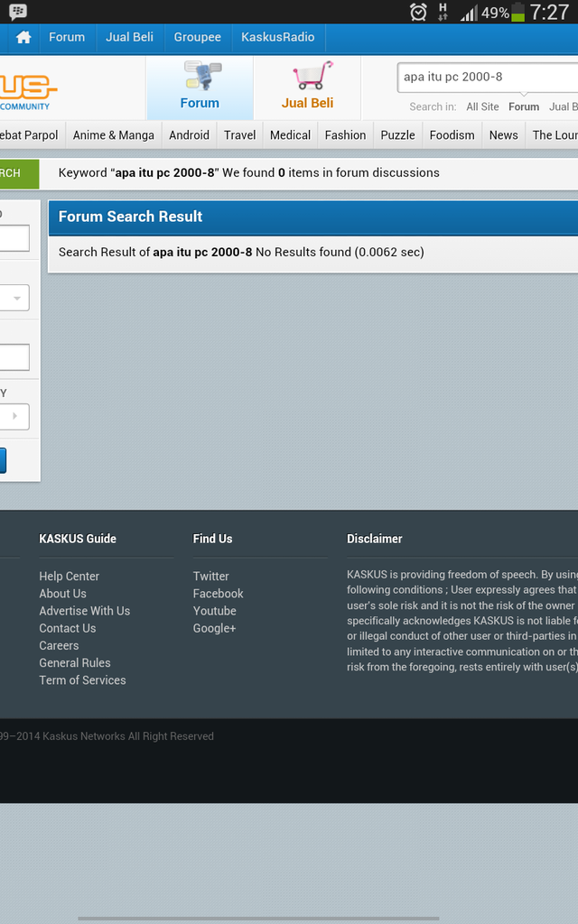The width and height of the screenshot is (578, 924).
Task: Open Jual Beli in the top blue bar
Action: (130, 37)
